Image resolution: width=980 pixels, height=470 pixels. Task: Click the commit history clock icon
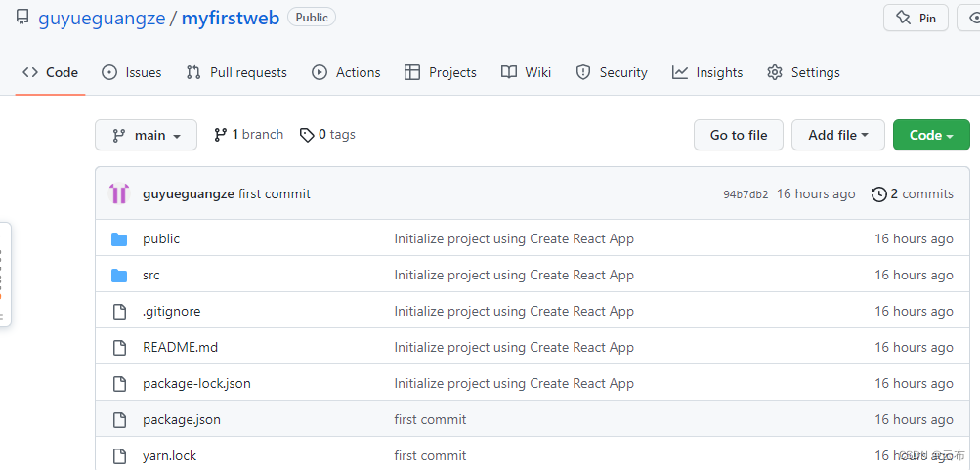pos(878,194)
